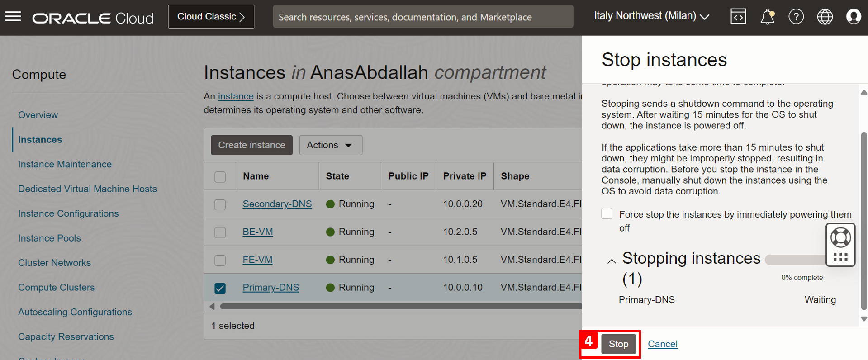Open the language globe icon

[x=825, y=17]
